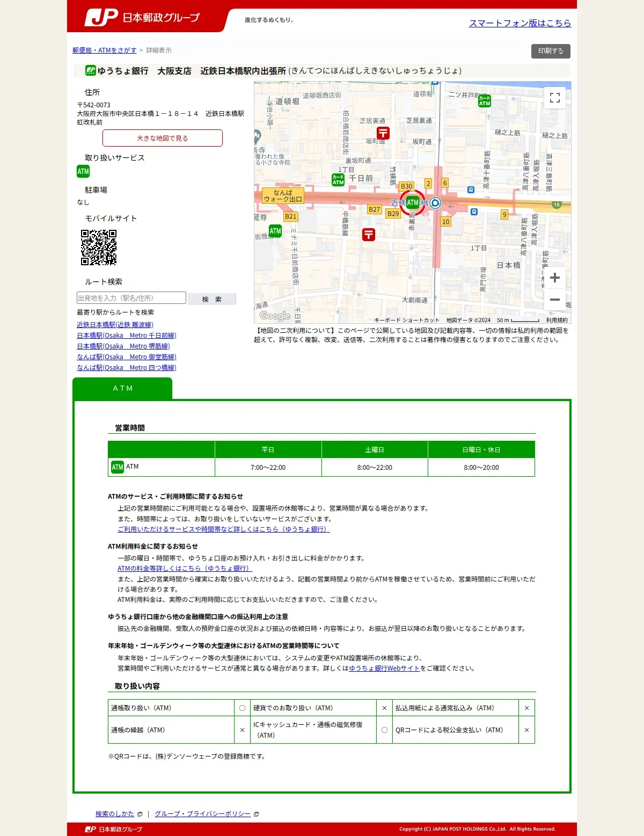The height and width of the screenshot is (836, 644).
Task: Click the exit 9 marker on map
Action: click(504, 215)
